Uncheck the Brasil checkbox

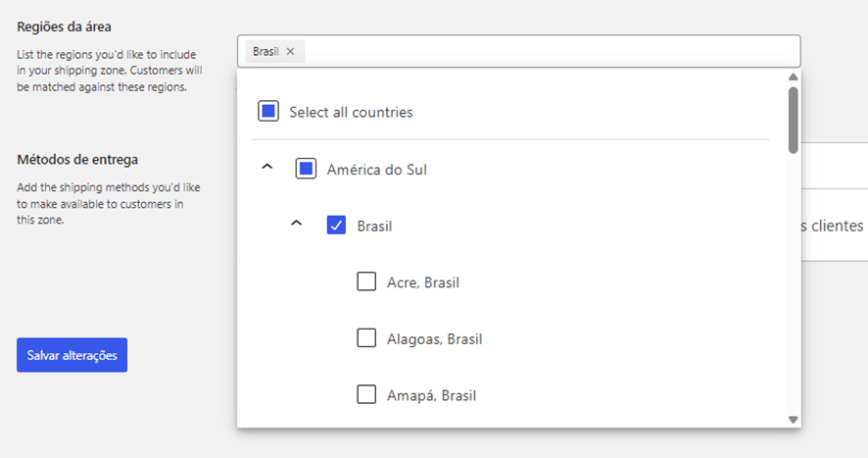click(336, 226)
